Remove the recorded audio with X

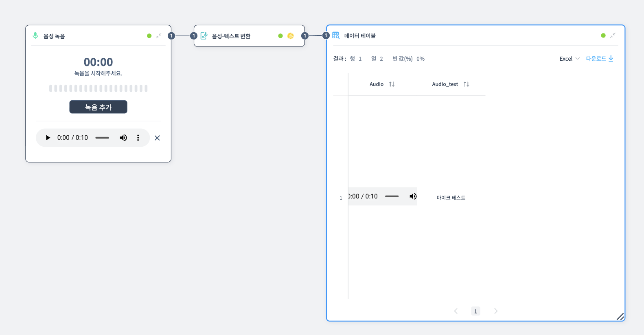click(157, 138)
